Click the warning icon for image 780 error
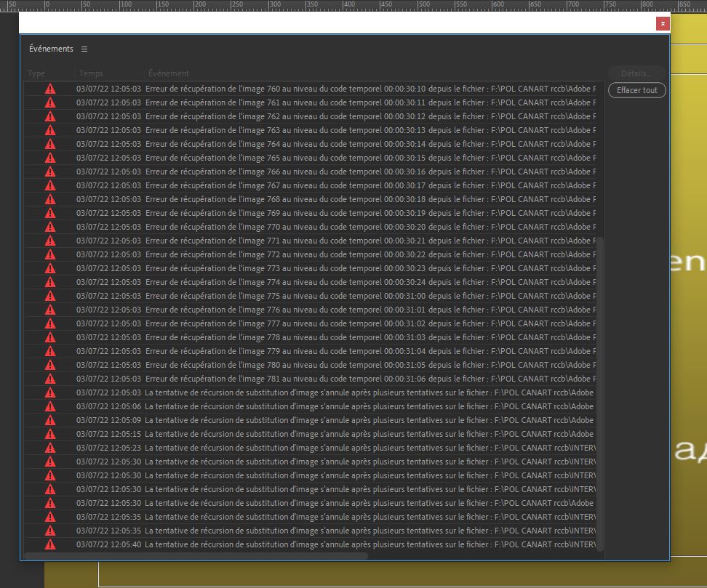Image resolution: width=707 pixels, height=588 pixels. pyautogui.click(x=50, y=365)
